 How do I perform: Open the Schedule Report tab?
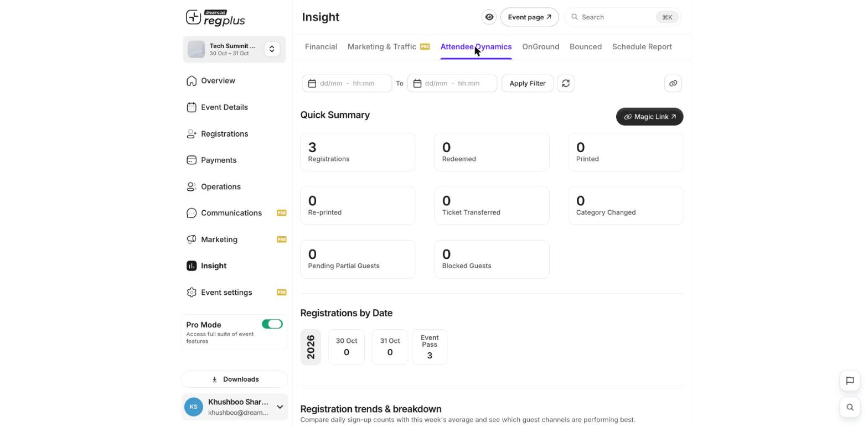tap(642, 47)
